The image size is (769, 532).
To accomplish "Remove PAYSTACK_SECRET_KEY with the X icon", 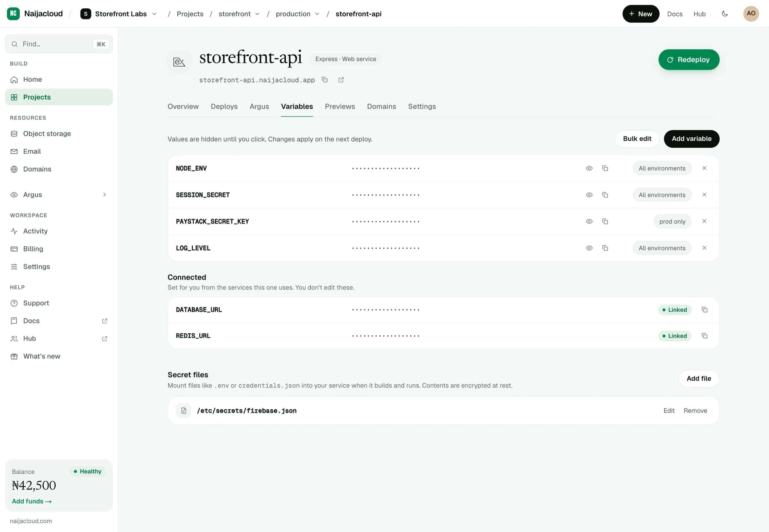I will 704,221.
